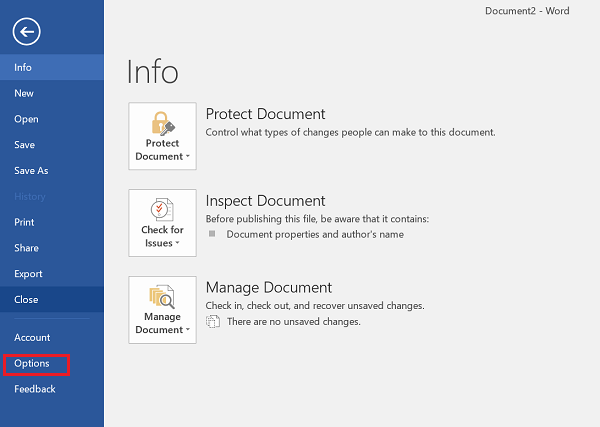600x427 pixels.
Task: Open the Export menu item
Action: click(52, 274)
